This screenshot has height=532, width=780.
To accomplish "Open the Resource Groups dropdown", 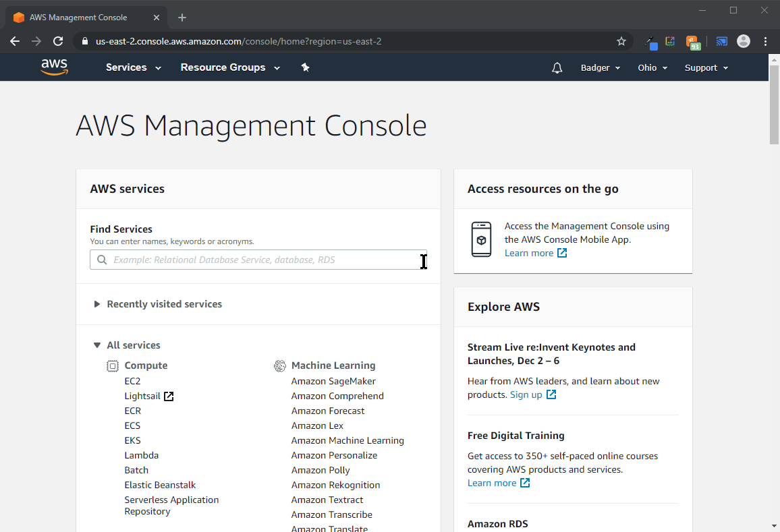I will click(x=230, y=67).
